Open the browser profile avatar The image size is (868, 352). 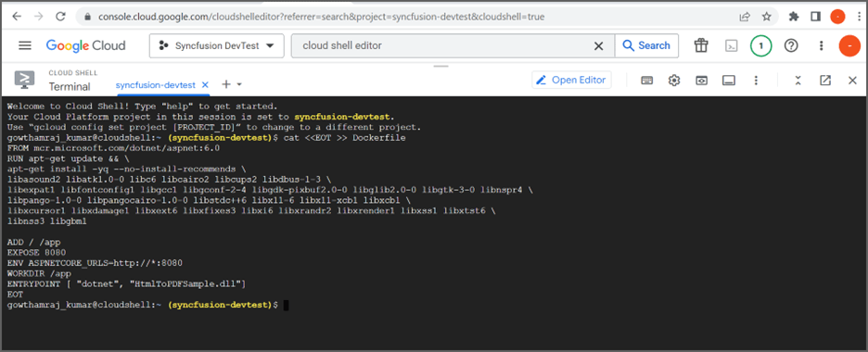(x=837, y=17)
